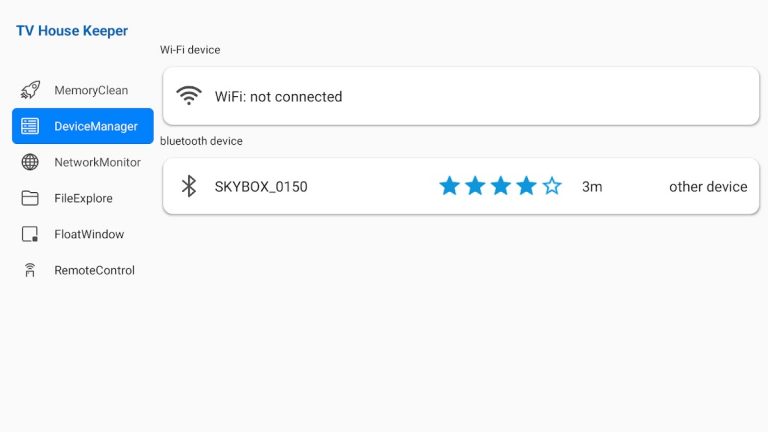Screen dimensions: 768x432
Task: Open the FloatWindow section
Action: click(89, 234)
